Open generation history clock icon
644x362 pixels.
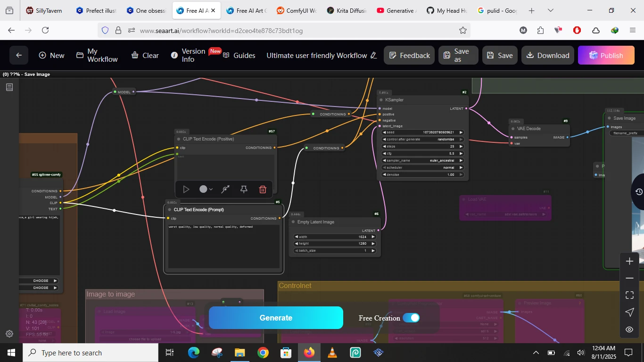coord(639,192)
